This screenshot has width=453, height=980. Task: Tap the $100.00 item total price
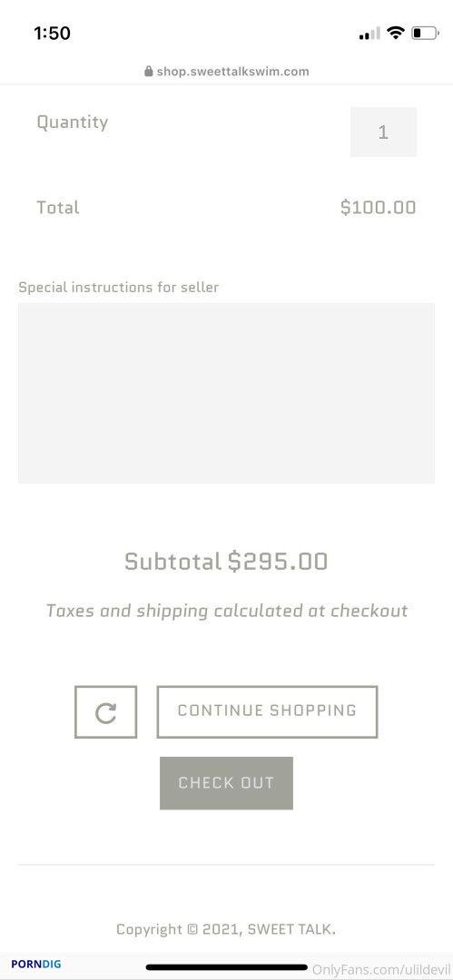coord(378,208)
